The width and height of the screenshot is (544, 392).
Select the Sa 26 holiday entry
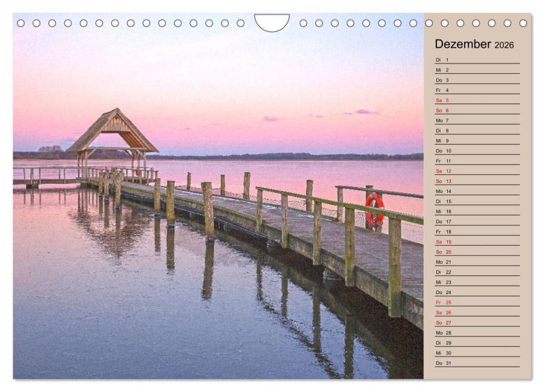tap(477, 313)
